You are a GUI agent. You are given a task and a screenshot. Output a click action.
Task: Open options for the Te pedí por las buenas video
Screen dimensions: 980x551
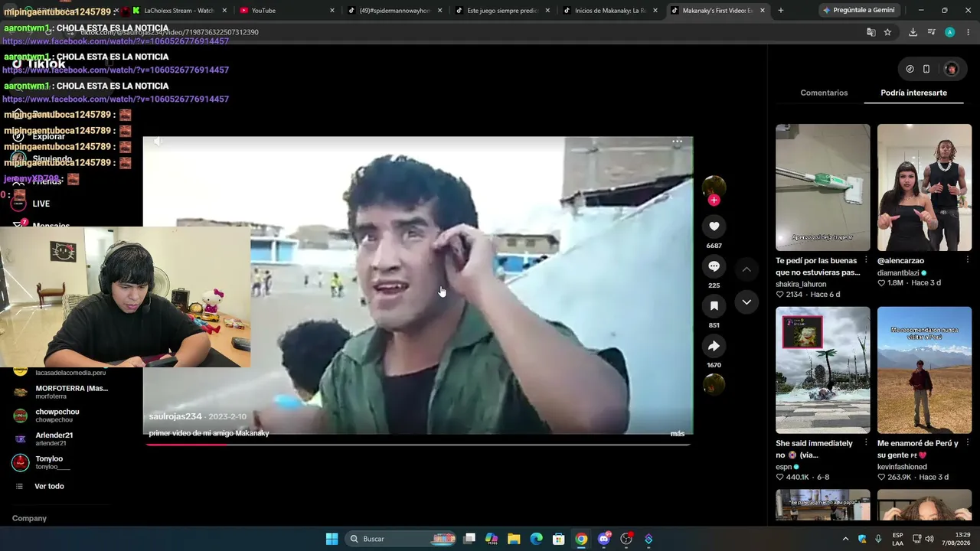point(866,260)
